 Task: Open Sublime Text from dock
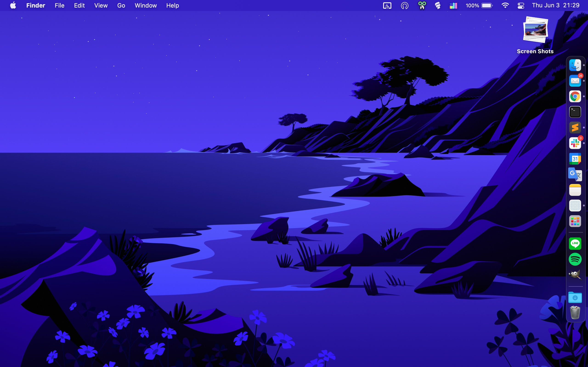pos(575,128)
